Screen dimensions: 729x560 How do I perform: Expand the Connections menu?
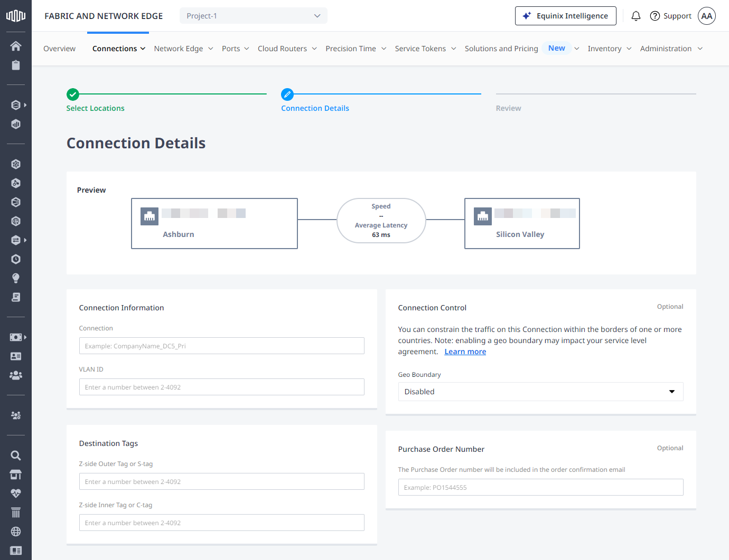pos(119,49)
